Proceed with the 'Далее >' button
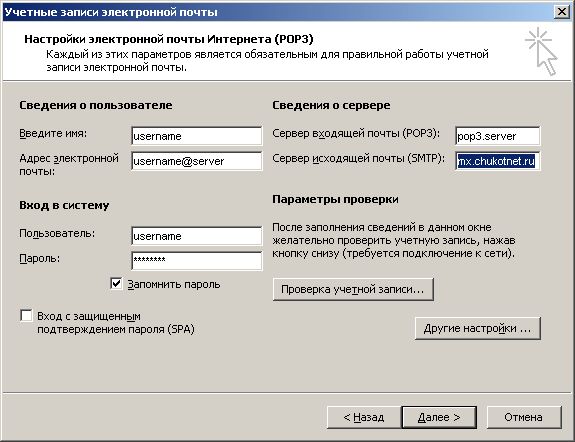The height and width of the screenshot is (442, 575). pyautogui.click(x=439, y=417)
